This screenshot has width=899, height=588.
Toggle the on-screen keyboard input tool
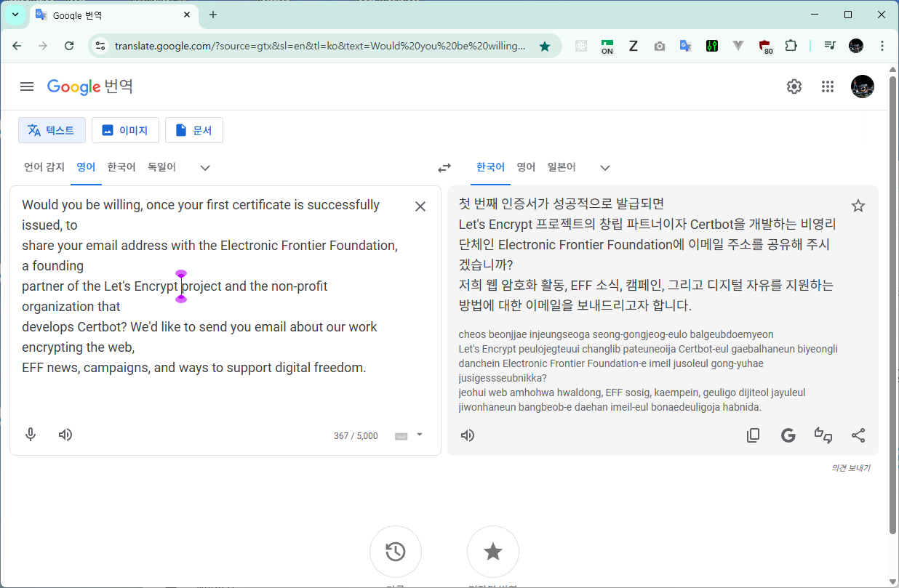401,436
